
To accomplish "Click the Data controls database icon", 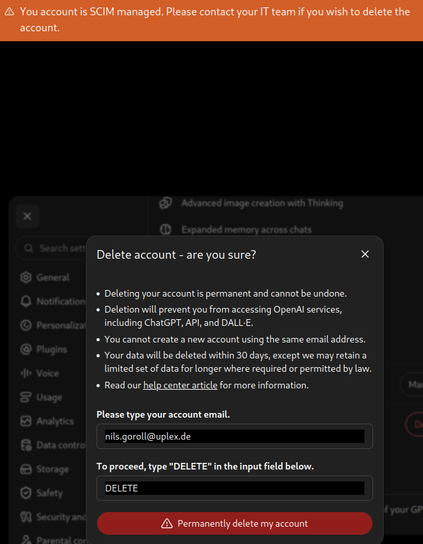I will 26,445.
